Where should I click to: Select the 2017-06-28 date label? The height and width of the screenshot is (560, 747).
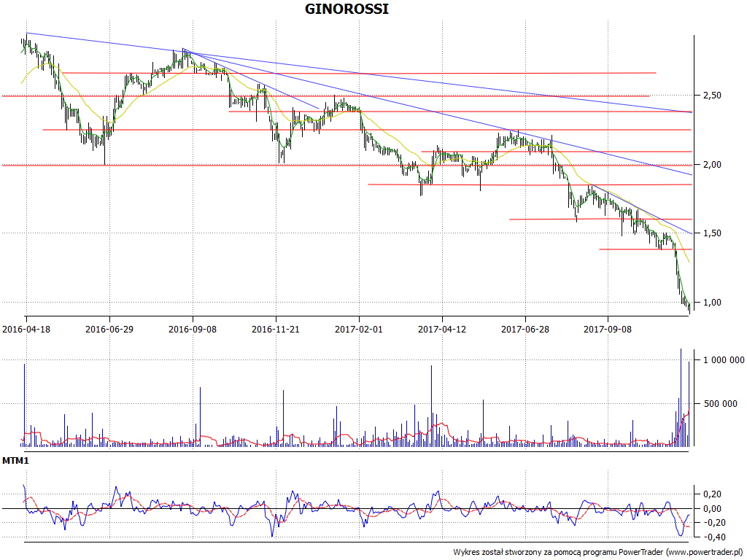[525, 329]
